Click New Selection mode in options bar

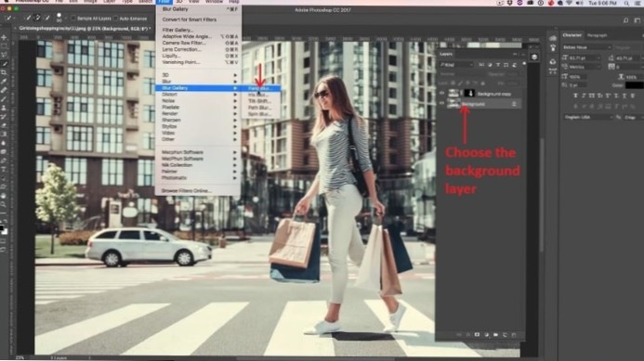pos(28,18)
